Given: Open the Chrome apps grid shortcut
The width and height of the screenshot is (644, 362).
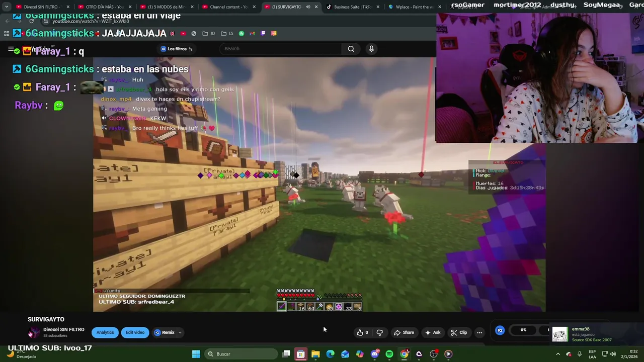Looking at the screenshot, I should click(x=7, y=33).
